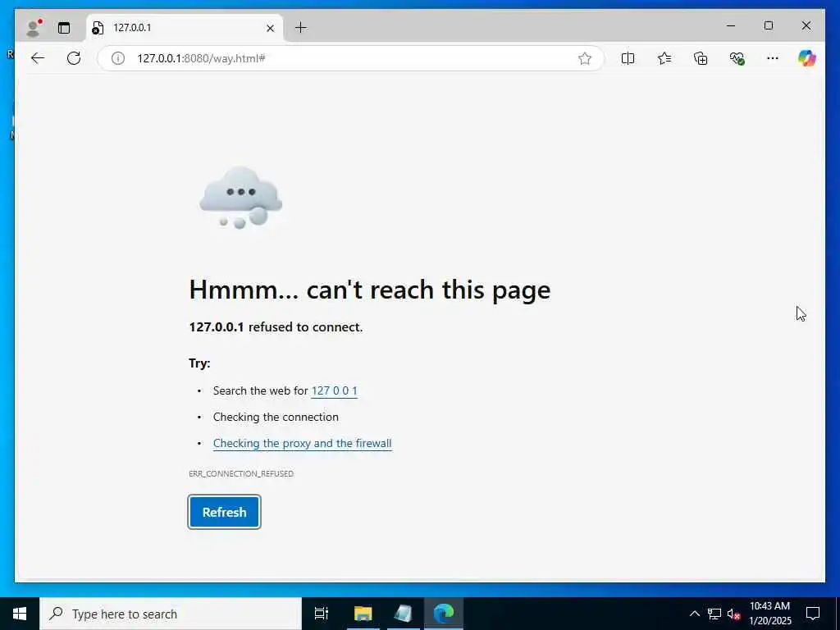Open the tab actions menu icon
The image size is (840, 630).
[64, 28]
